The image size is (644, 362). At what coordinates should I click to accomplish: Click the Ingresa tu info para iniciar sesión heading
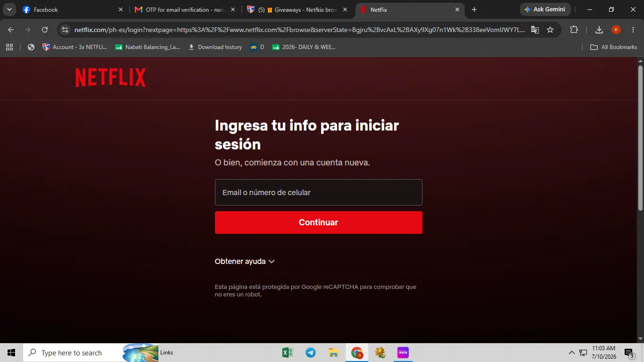point(306,135)
